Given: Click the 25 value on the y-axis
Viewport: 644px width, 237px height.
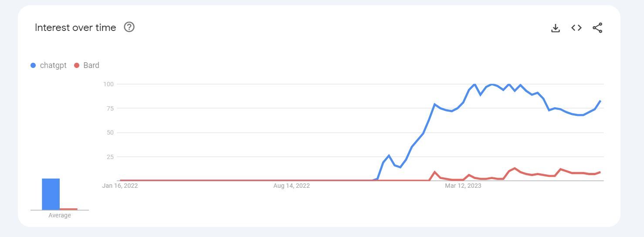Looking at the screenshot, I should [110, 157].
